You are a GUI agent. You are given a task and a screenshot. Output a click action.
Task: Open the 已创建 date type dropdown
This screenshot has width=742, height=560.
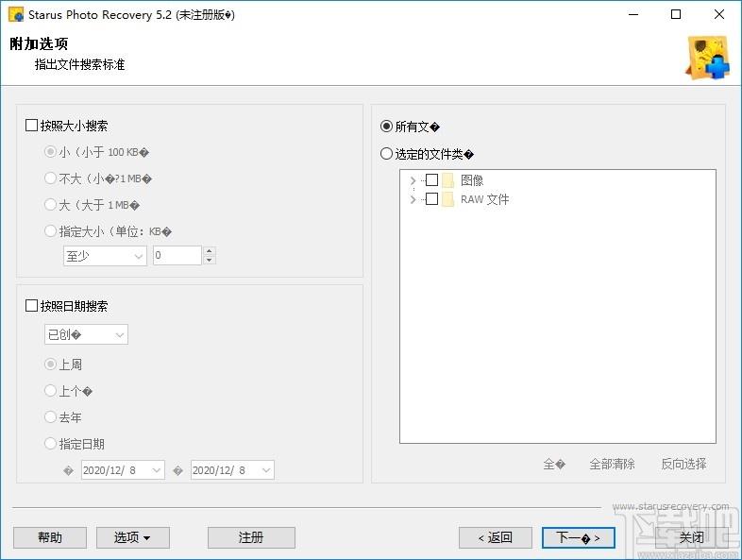[x=86, y=334]
